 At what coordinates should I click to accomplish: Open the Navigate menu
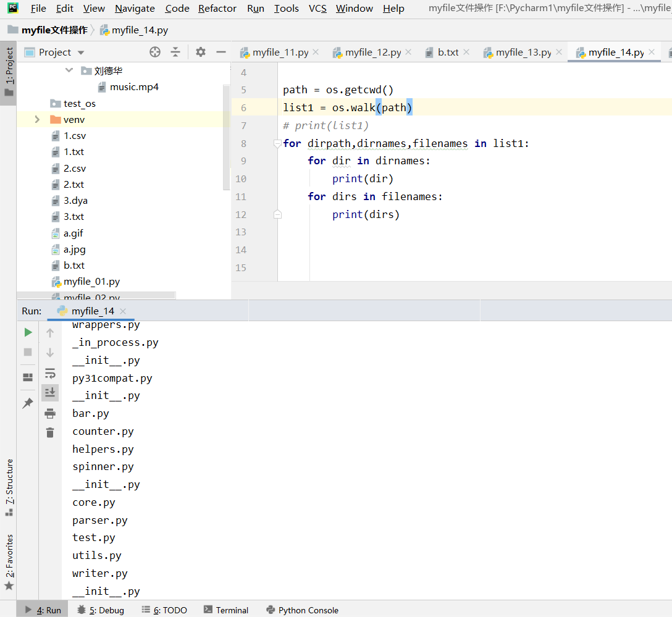[135, 9]
